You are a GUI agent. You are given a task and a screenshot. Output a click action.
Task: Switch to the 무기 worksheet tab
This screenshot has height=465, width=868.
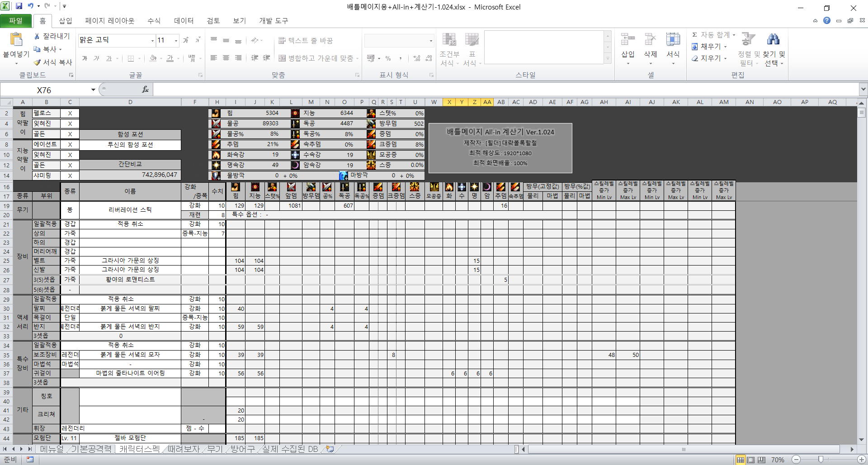(215, 449)
